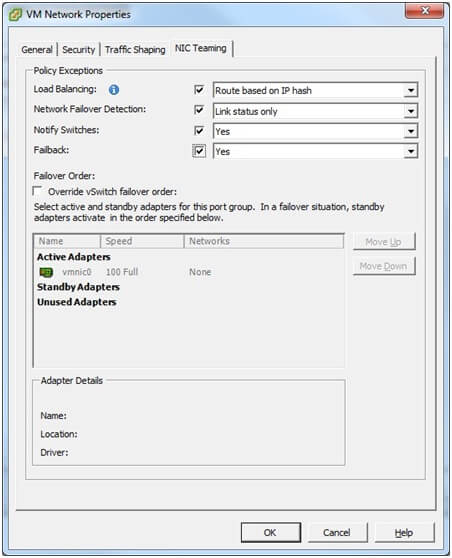This screenshot has width=452, height=558.
Task: Select the vmnic0 network adapter icon
Action: (46, 272)
